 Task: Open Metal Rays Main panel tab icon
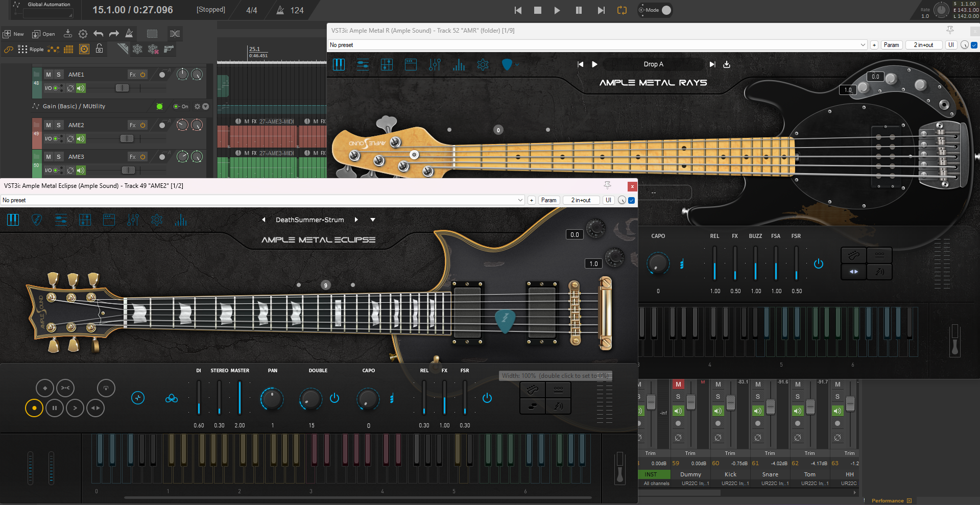[x=339, y=64]
